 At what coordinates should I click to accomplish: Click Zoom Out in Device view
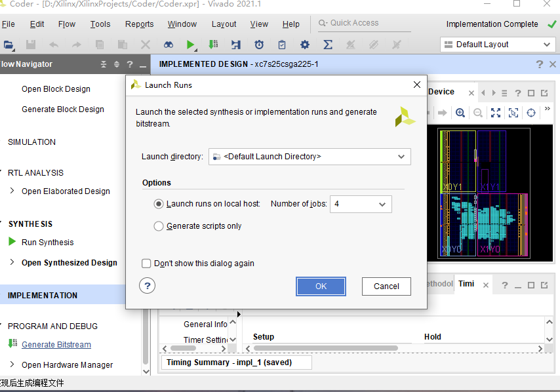pyautogui.click(x=477, y=113)
